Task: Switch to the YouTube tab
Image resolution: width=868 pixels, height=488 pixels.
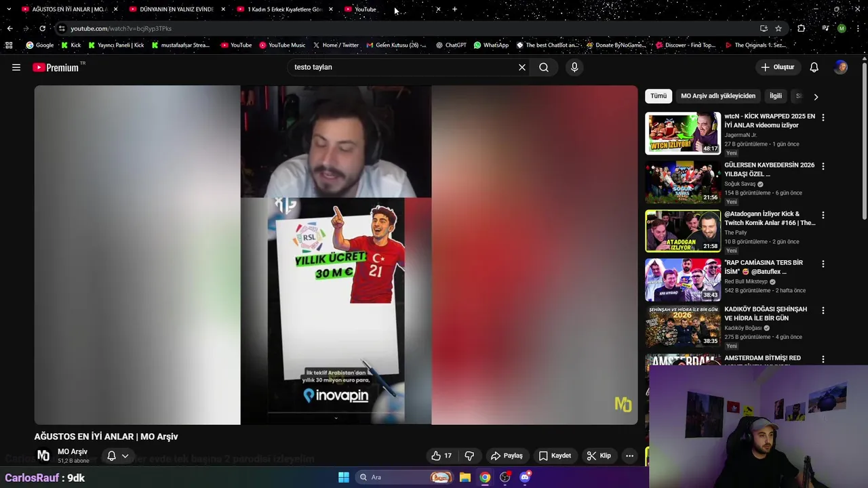Action: (x=392, y=9)
